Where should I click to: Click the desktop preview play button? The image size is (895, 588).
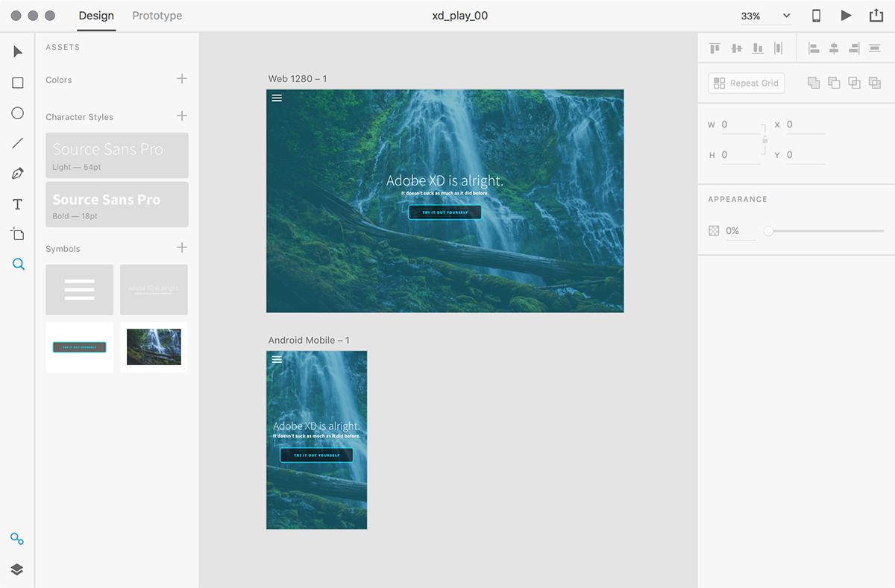(846, 16)
